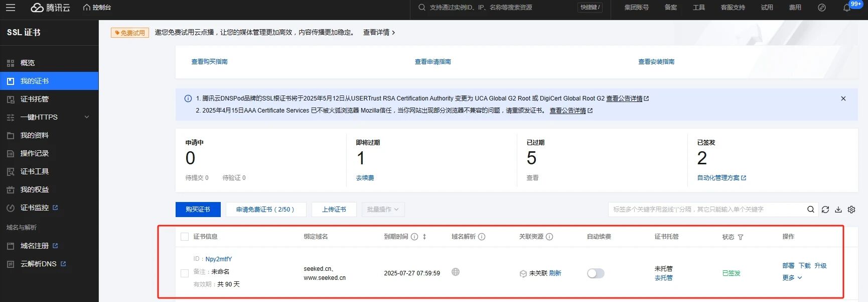Click the 购买证书 button
Image resolution: width=868 pixels, height=302 pixels.
198,210
